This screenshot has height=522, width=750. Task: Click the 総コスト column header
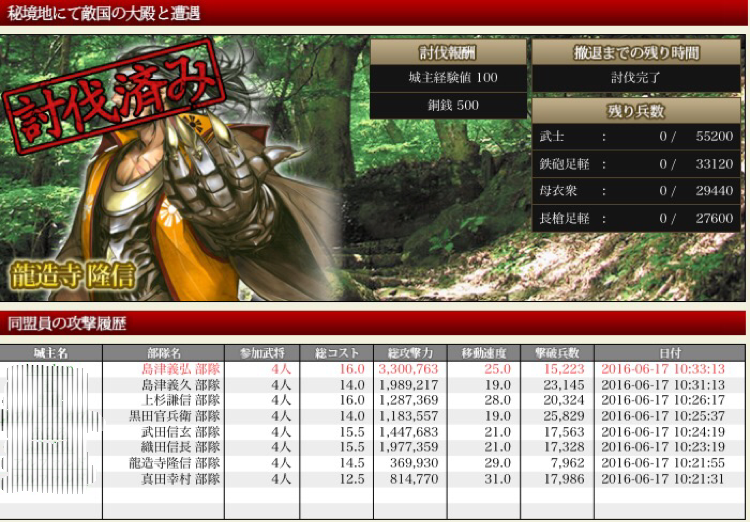coord(337,353)
